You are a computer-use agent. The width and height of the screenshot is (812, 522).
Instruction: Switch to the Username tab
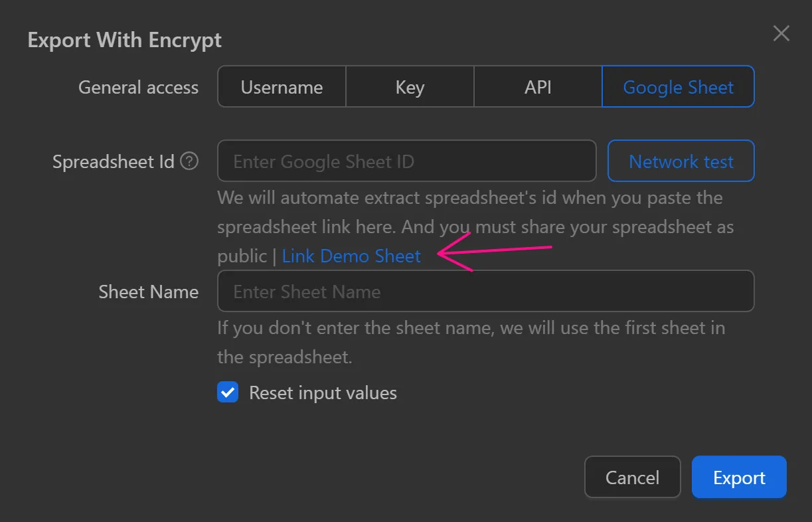click(x=282, y=86)
